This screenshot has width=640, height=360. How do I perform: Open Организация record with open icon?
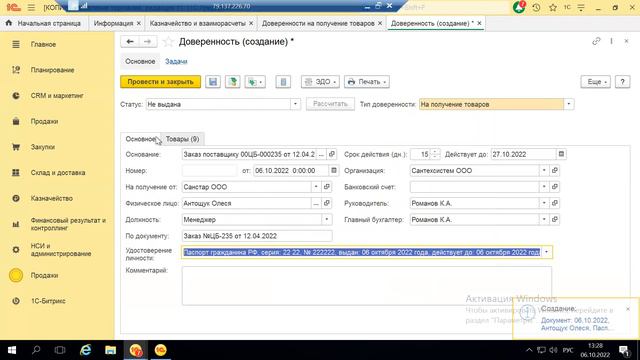point(554,171)
